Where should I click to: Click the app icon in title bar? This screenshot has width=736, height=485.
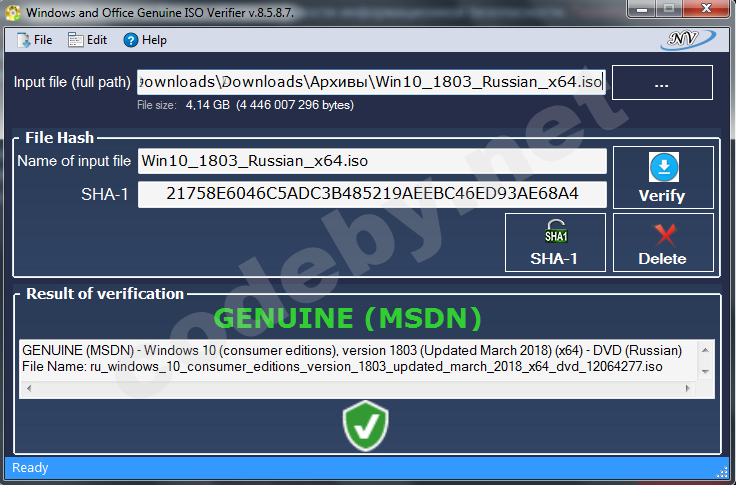coord(13,13)
